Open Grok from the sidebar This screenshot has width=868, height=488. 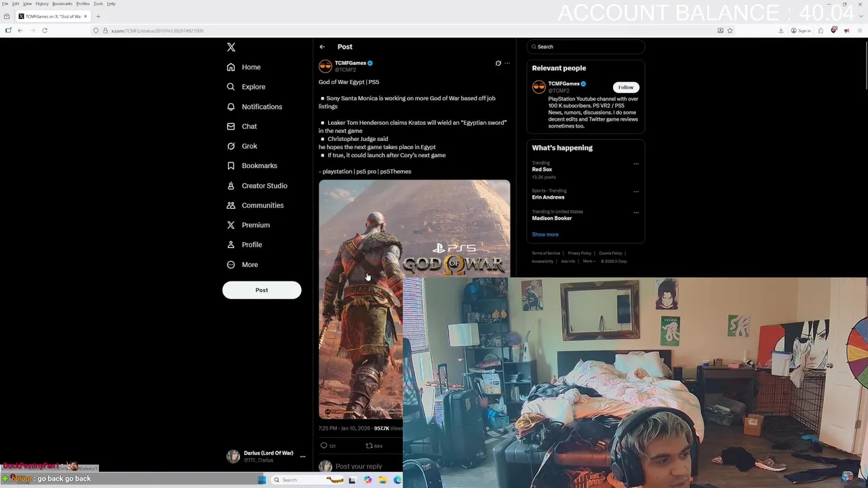pyautogui.click(x=242, y=146)
